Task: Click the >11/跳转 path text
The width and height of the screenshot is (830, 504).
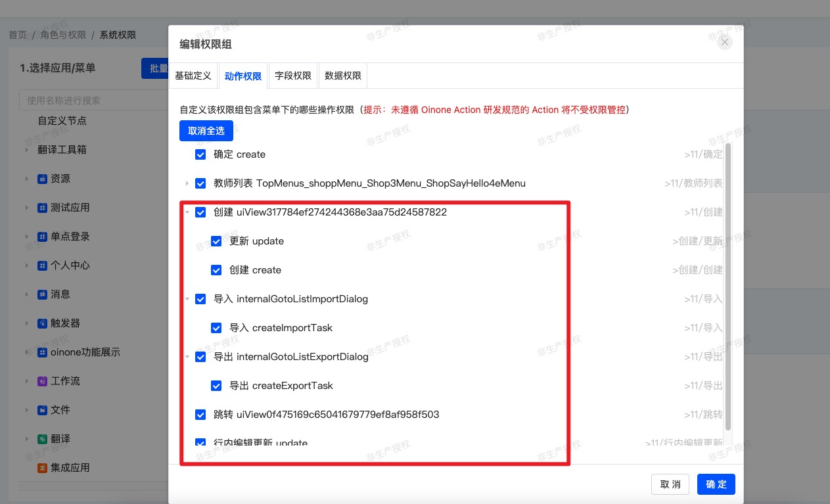Action: click(703, 415)
